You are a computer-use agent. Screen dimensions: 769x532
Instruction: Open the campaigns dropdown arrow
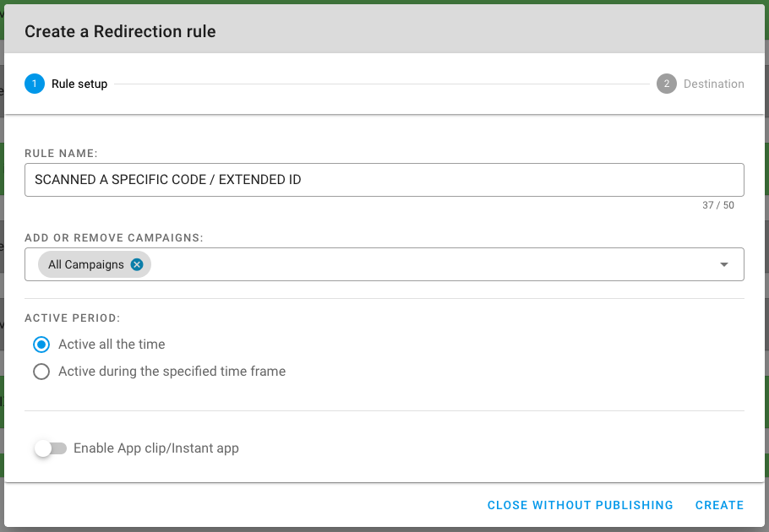[x=724, y=264]
